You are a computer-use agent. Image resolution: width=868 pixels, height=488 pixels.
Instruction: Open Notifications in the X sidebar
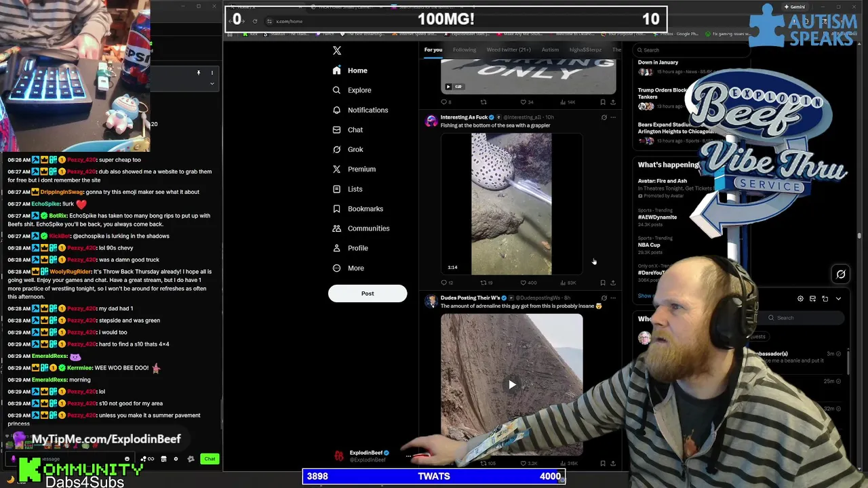[x=359, y=110]
